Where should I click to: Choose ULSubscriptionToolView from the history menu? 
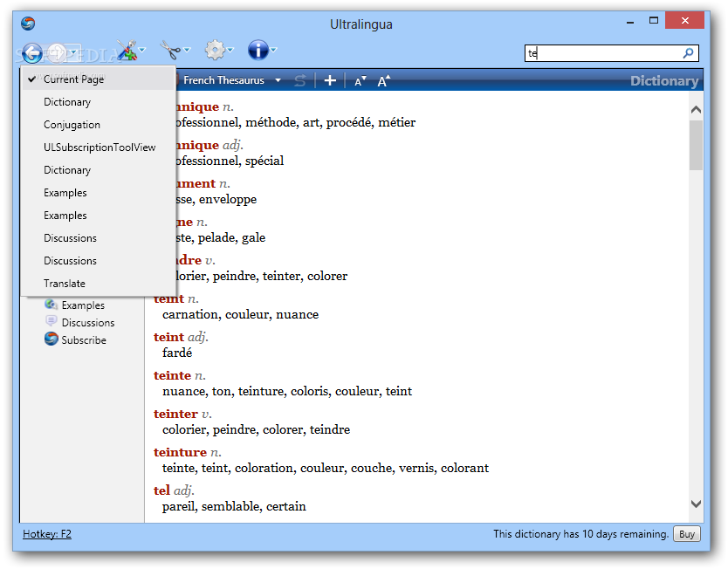pyautogui.click(x=99, y=147)
